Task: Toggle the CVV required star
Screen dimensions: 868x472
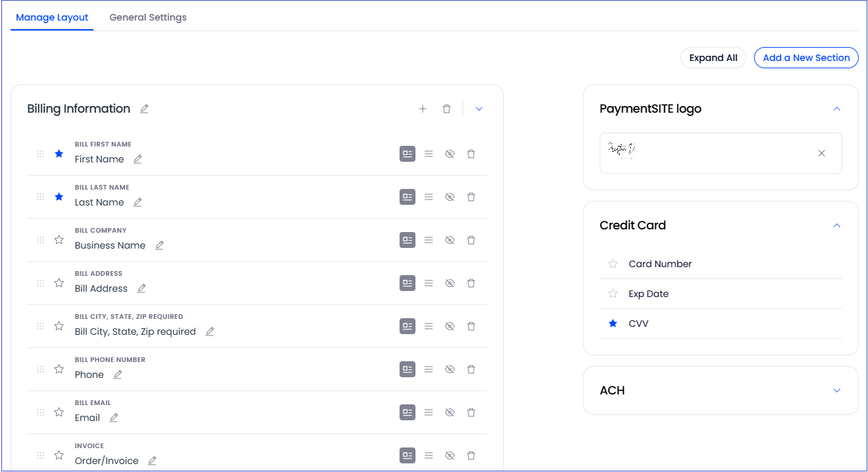Action: coord(613,324)
